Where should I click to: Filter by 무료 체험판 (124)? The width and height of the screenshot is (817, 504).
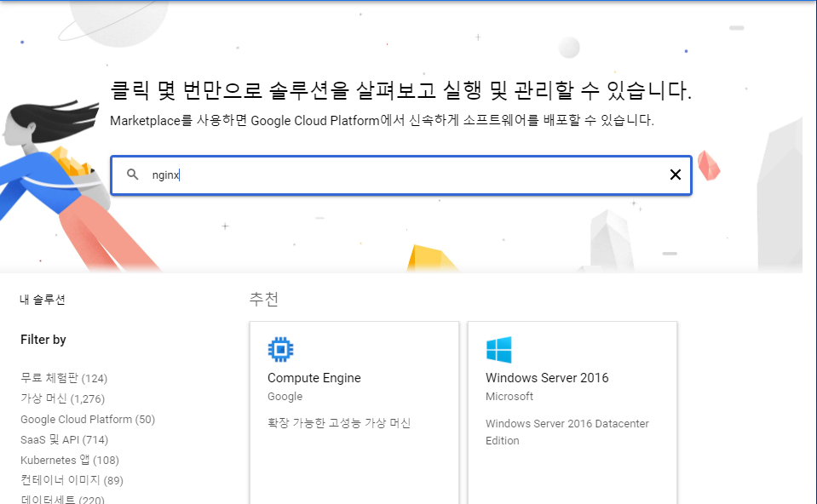[x=64, y=378]
